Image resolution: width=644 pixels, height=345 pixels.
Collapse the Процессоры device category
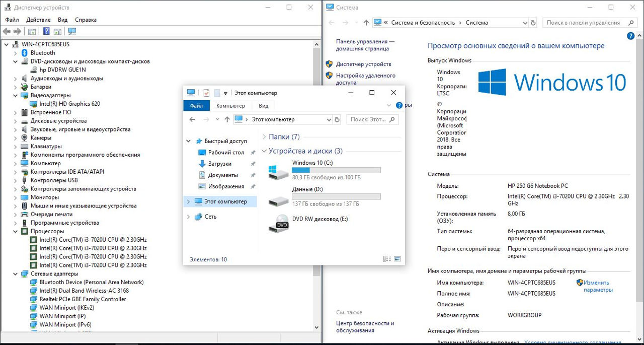[x=15, y=231]
